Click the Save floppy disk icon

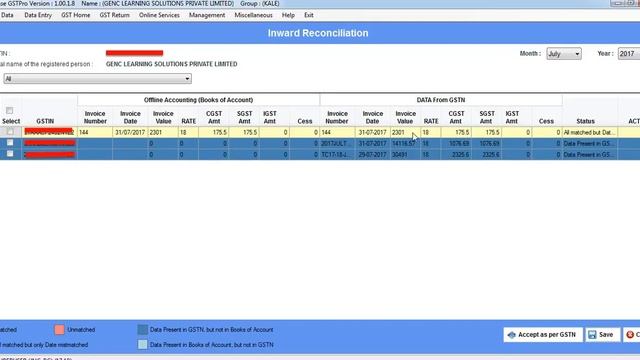pos(592,335)
